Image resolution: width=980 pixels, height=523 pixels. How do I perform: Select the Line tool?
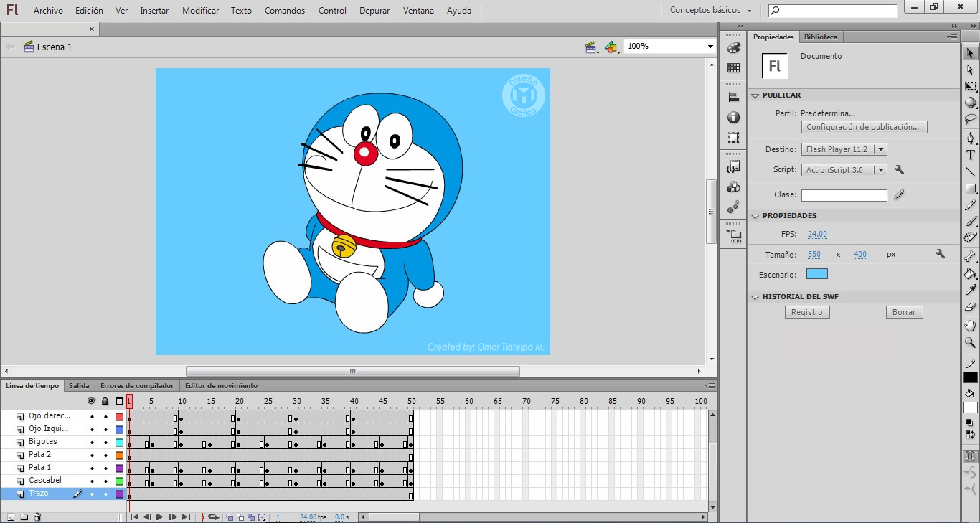point(970,171)
